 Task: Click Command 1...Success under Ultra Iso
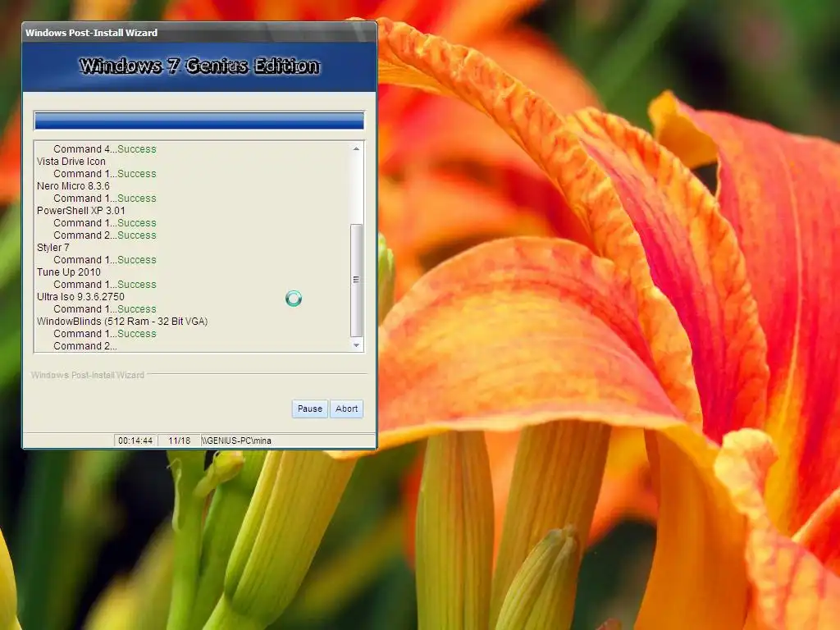(105, 309)
